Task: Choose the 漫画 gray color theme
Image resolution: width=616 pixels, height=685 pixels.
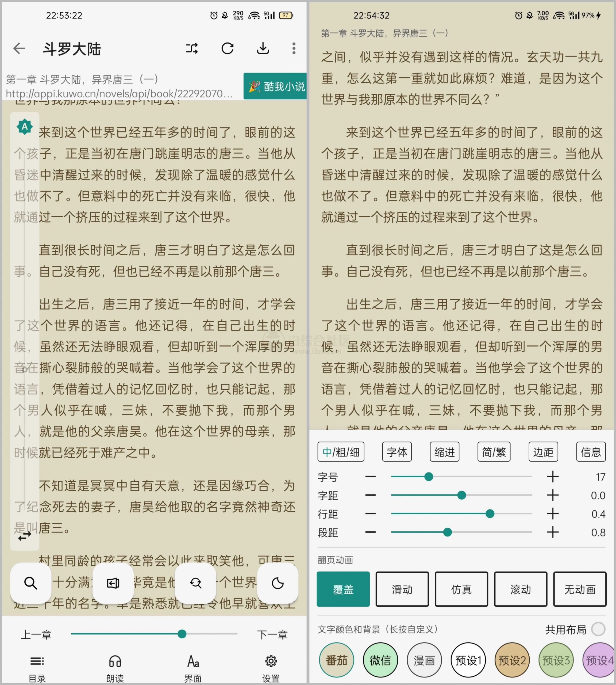Action: pyautogui.click(x=424, y=660)
